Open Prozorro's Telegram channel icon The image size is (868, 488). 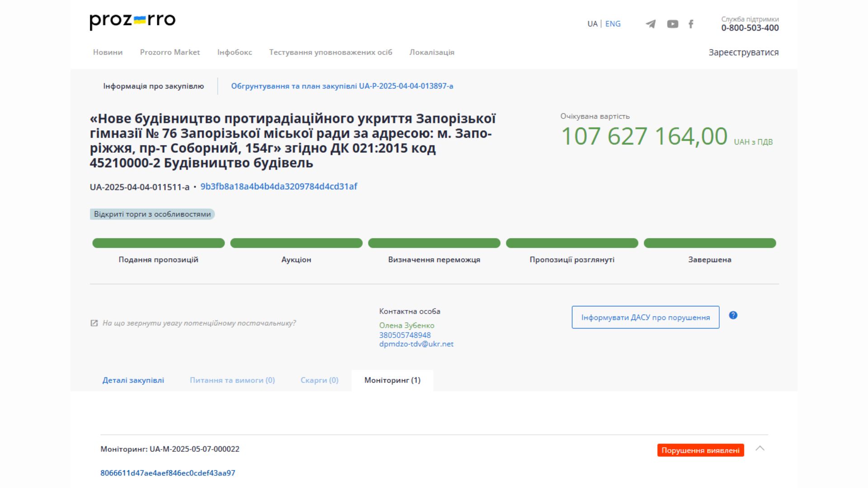(651, 23)
